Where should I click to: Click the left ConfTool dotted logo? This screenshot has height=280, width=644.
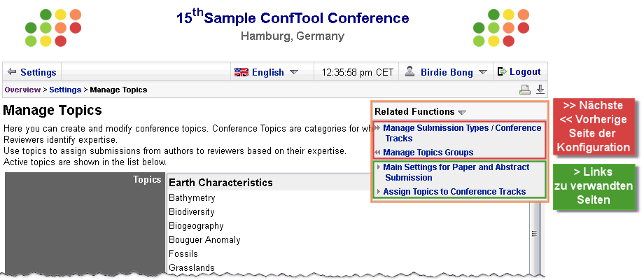(53, 27)
